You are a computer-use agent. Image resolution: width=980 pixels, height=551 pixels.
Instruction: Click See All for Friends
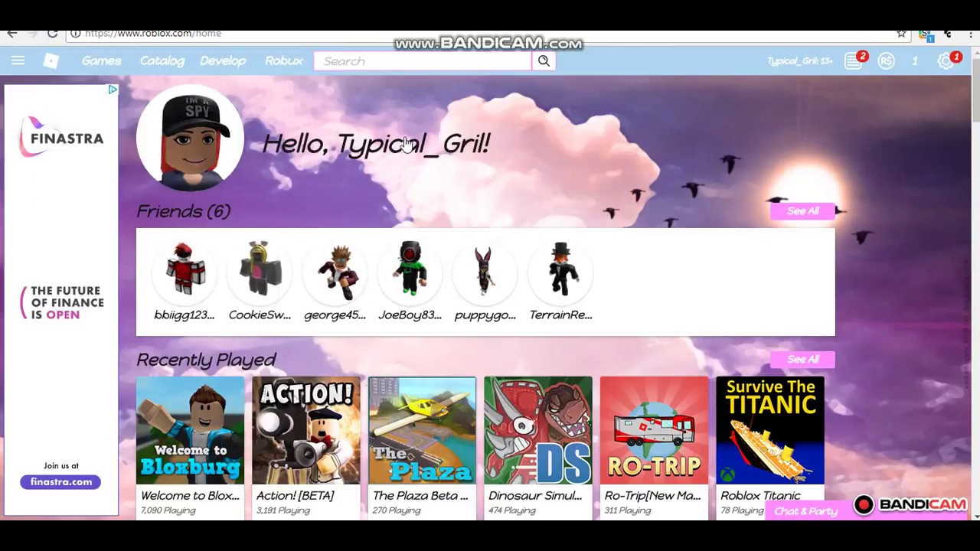802,211
